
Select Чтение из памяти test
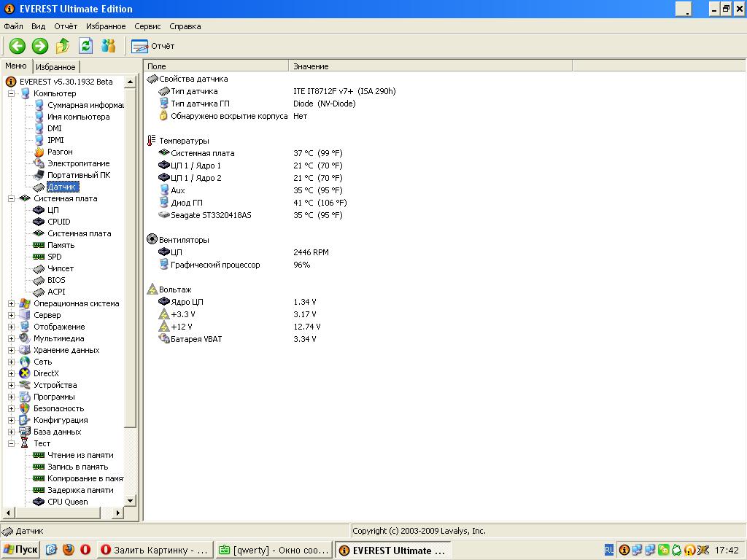click(80, 455)
